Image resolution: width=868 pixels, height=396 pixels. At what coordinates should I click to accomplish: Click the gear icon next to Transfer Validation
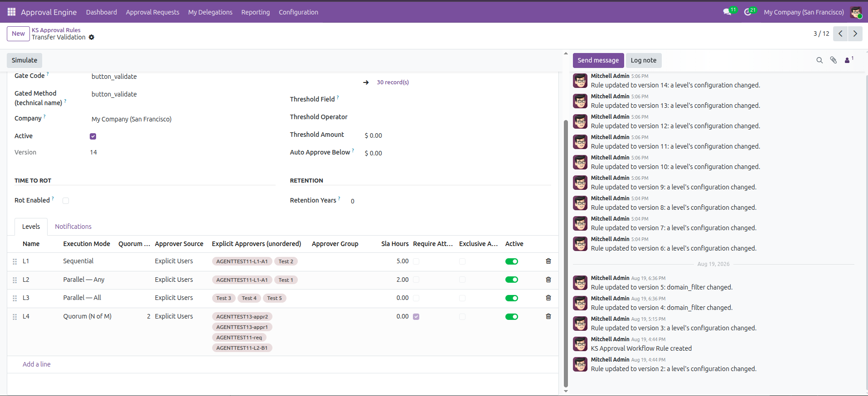coord(92,37)
